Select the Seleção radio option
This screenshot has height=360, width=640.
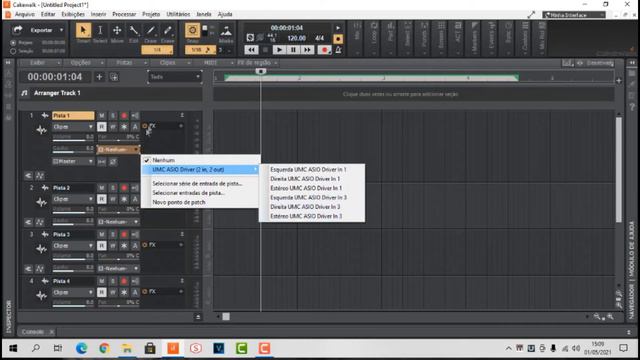[13, 51]
